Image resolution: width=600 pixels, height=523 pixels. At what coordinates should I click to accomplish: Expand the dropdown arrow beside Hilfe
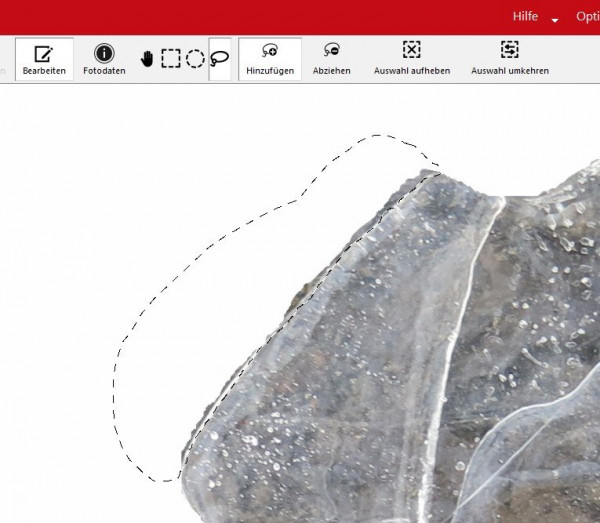tap(555, 19)
